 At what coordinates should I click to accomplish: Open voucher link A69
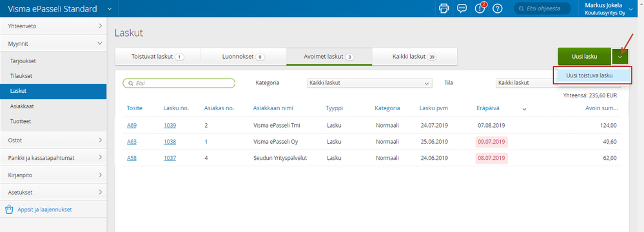click(132, 125)
